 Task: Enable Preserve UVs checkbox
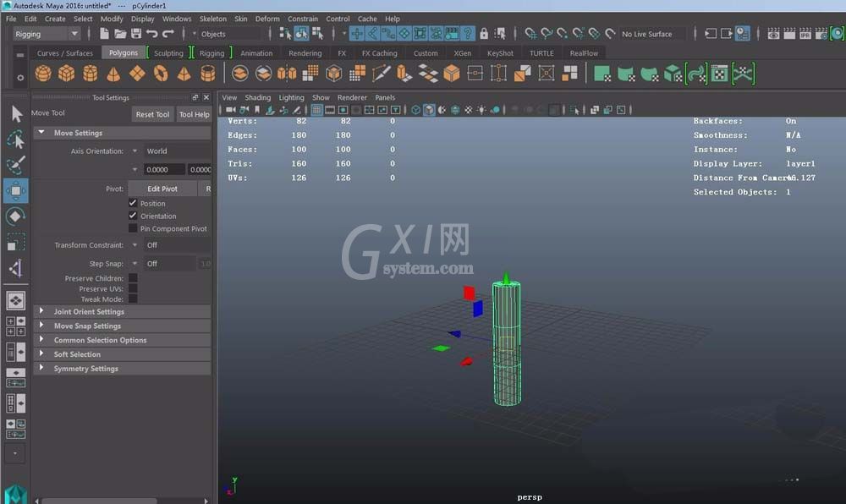133,289
